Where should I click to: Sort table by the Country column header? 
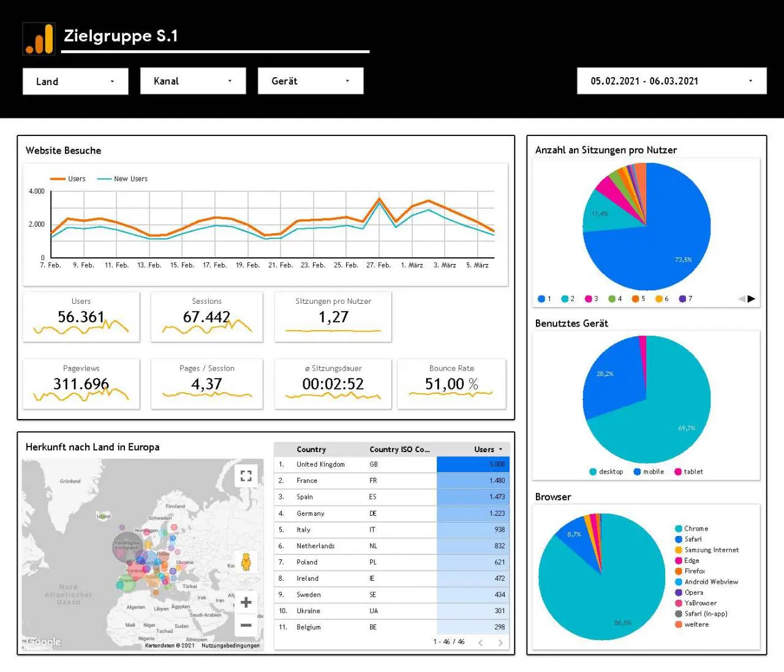311,449
